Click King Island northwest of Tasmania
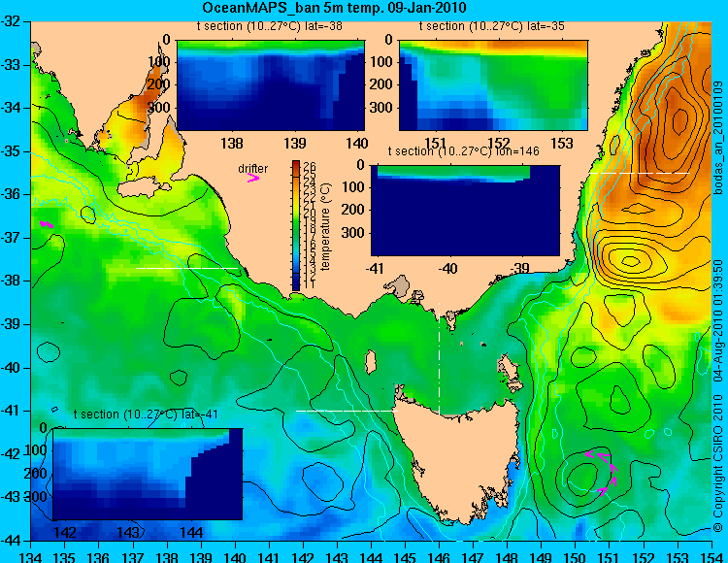Screen dimensions: 728x563 pyautogui.click(x=371, y=362)
